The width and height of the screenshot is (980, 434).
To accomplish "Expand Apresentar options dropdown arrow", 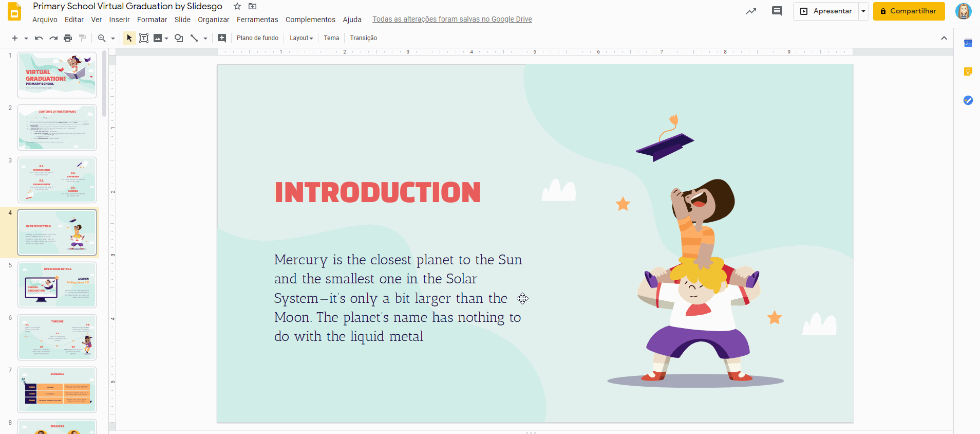I will 863,11.
